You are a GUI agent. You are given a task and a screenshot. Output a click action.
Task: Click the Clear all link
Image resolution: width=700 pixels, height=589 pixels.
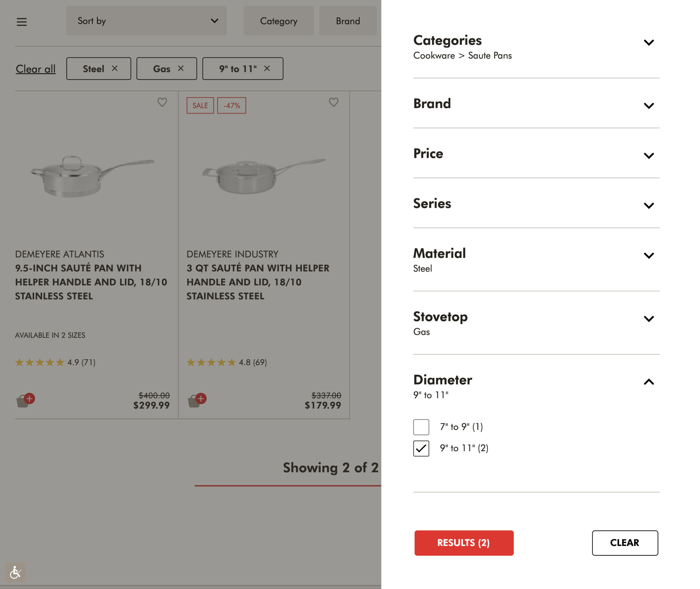click(x=36, y=69)
